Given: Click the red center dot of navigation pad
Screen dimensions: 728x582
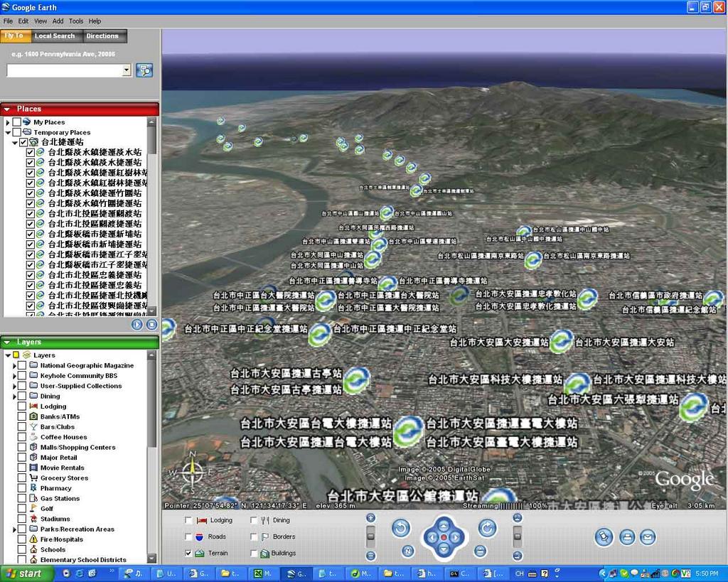Looking at the screenshot, I should (x=444, y=537).
